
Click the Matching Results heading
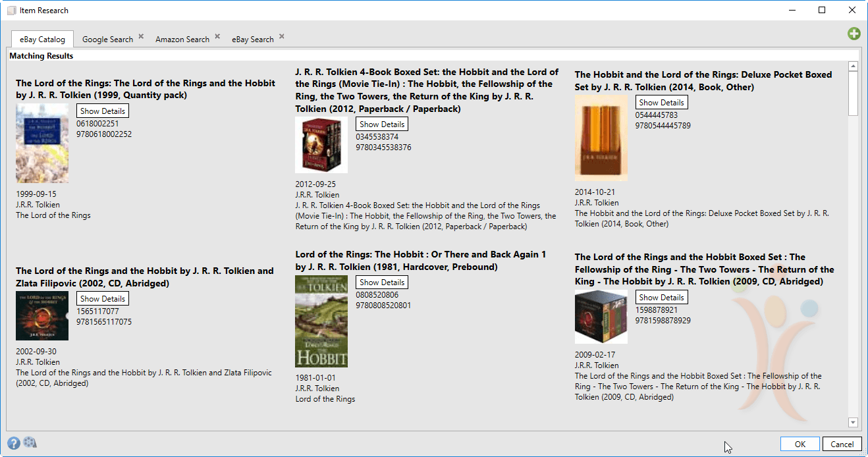[x=41, y=56]
